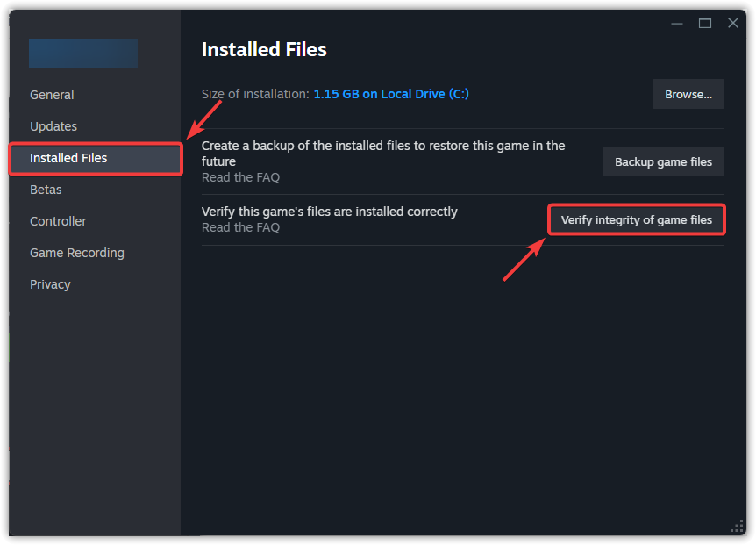Minimize the properties window

pos(677,24)
